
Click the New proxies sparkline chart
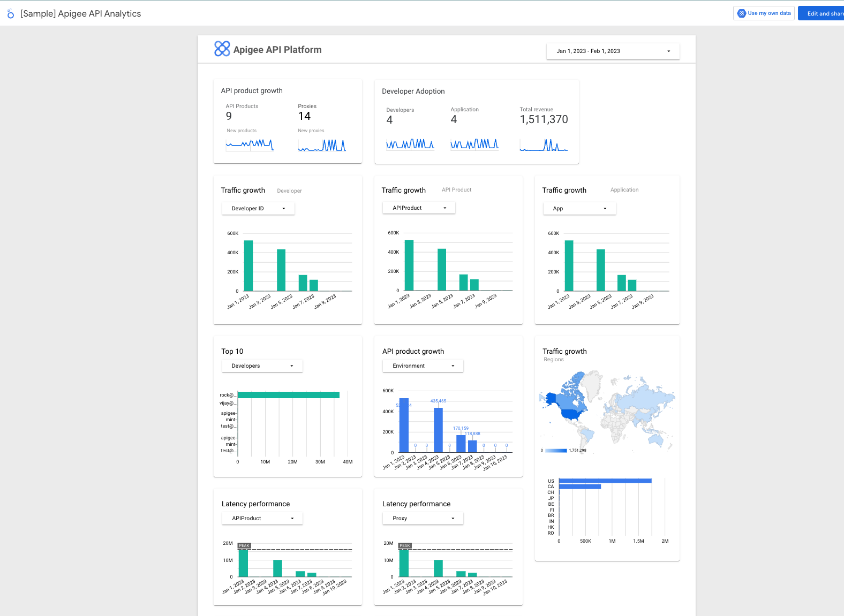(322, 145)
